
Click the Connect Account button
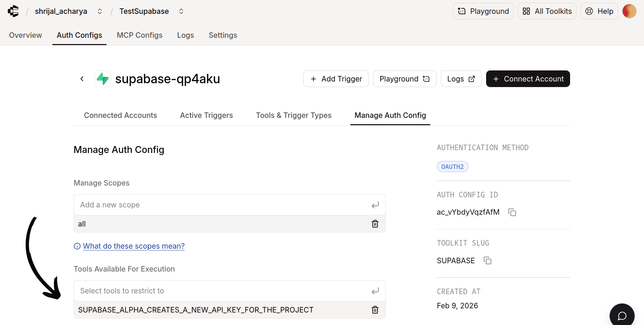(528, 79)
